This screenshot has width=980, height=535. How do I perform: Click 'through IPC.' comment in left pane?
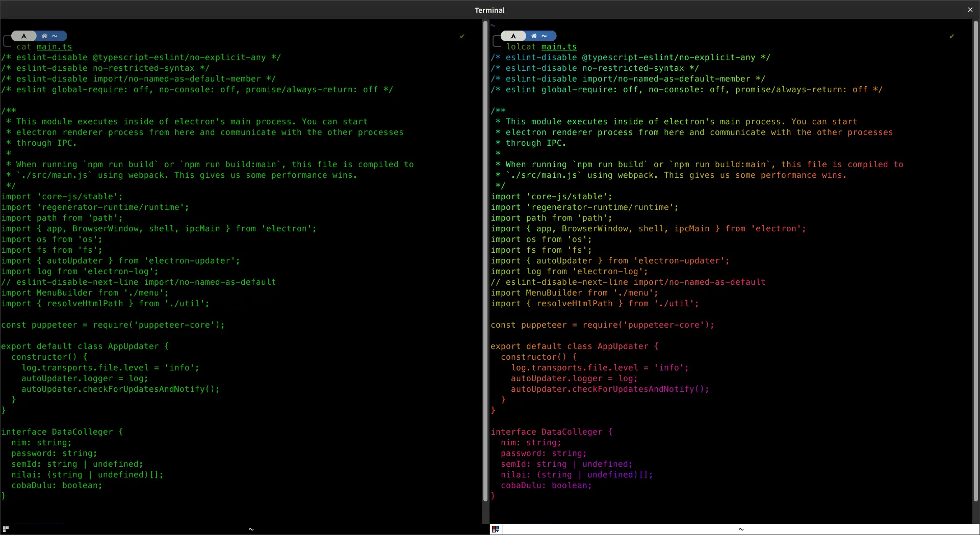(42, 143)
